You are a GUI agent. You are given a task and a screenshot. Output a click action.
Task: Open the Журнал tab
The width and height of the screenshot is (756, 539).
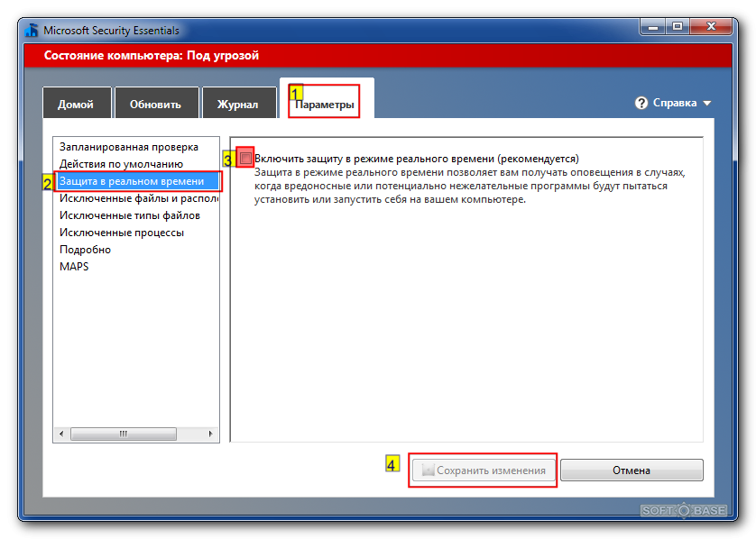tap(238, 103)
